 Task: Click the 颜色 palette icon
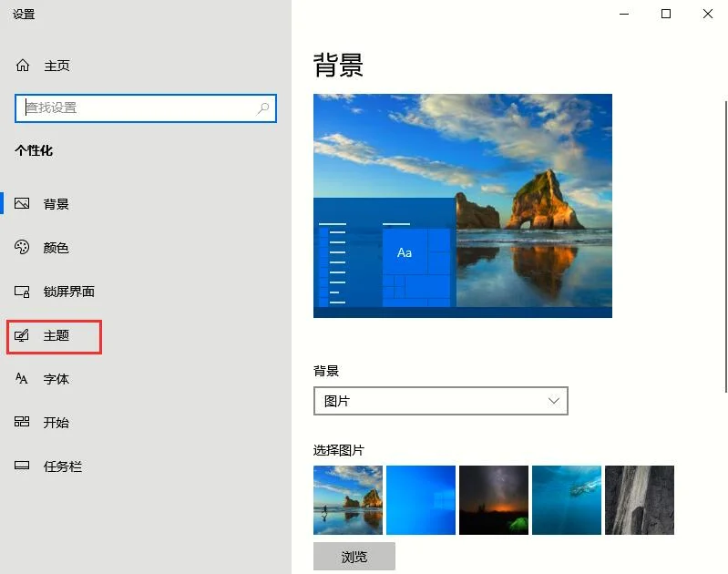pos(22,247)
